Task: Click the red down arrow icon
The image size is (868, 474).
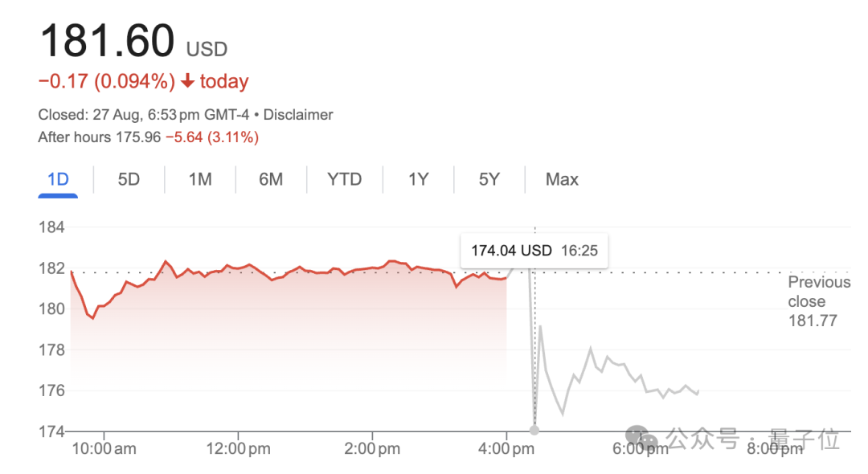Action: 187,81
